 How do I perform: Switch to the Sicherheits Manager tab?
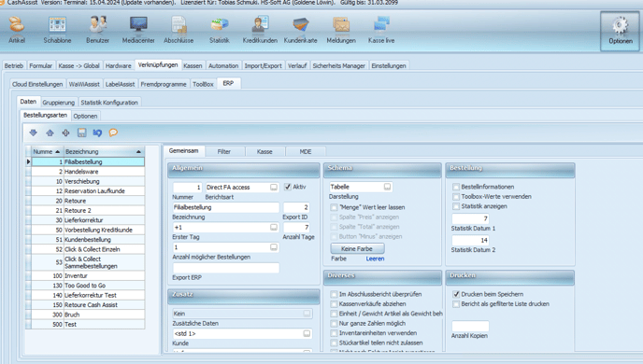pos(338,65)
